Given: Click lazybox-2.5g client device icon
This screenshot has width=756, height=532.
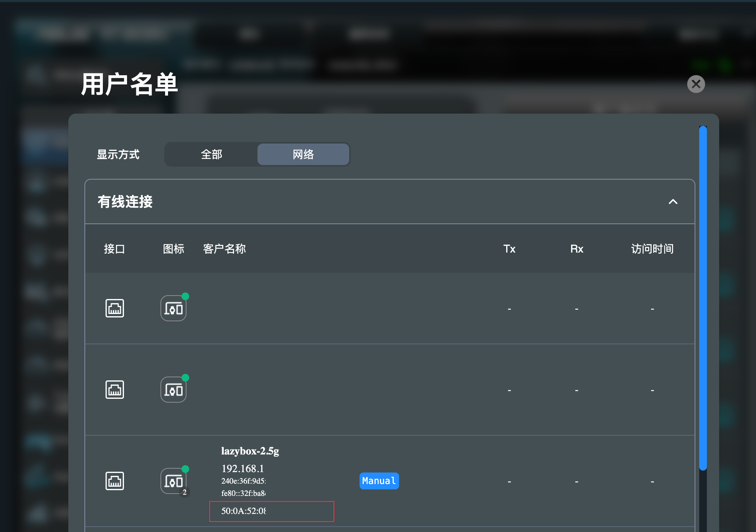Looking at the screenshot, I should 173,481.
